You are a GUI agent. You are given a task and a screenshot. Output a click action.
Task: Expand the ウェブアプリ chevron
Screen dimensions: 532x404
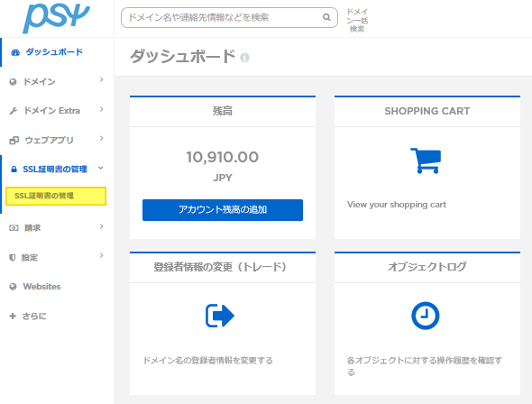click(102, 138)
